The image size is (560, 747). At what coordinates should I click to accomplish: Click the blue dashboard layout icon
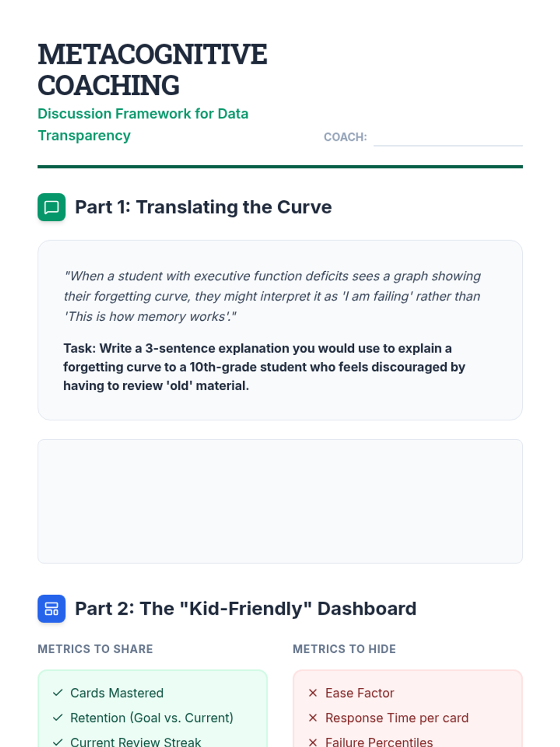click(51, 608)
